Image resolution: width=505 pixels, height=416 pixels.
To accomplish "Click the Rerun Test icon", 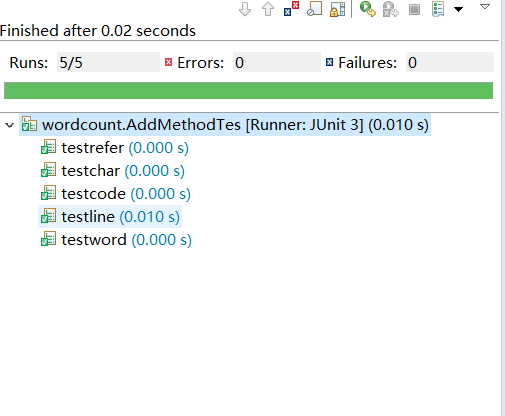I will pos(368,9).
